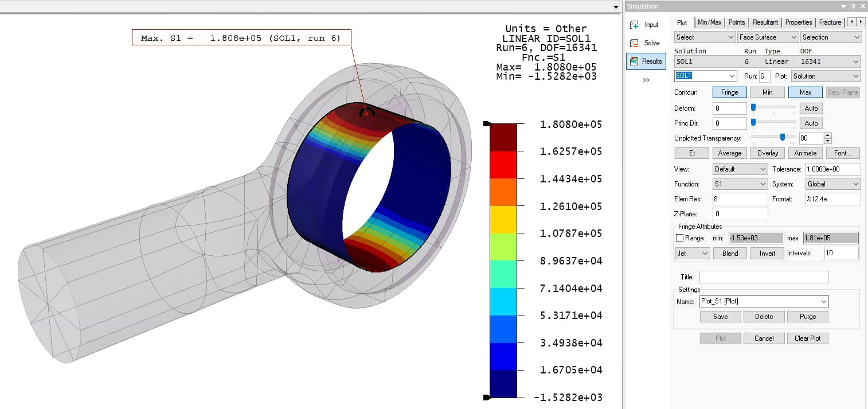The height and width of the screenshot is (409, 868).
Task: Open the Simulation panel options arrow in title bar
Action: pos(843,6)
